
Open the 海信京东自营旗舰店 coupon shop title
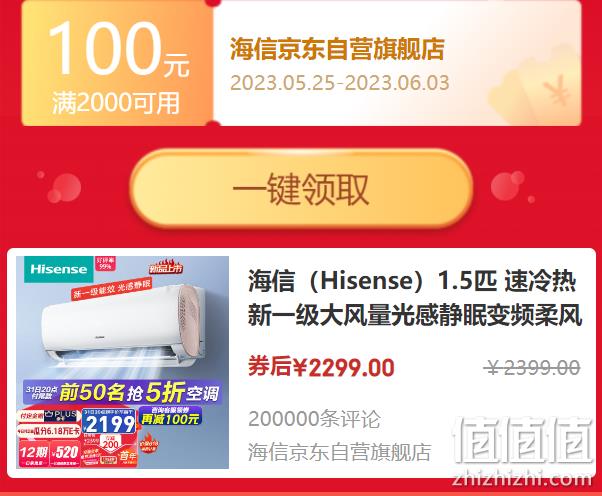(x=337, y=49)
